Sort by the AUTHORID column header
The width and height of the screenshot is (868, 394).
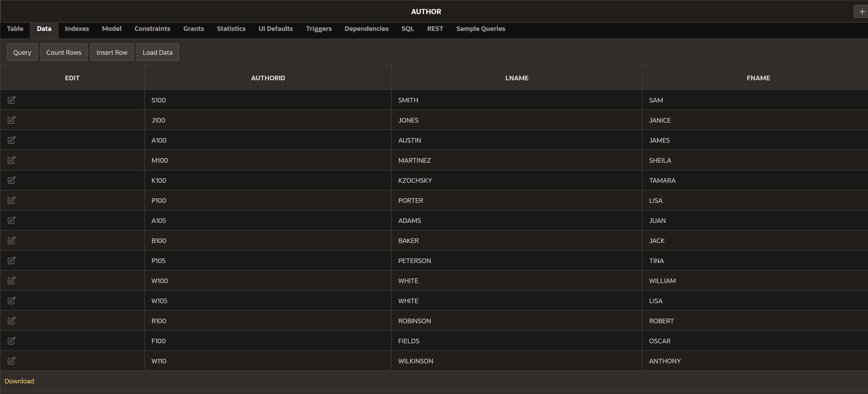[x=268, y=78]
